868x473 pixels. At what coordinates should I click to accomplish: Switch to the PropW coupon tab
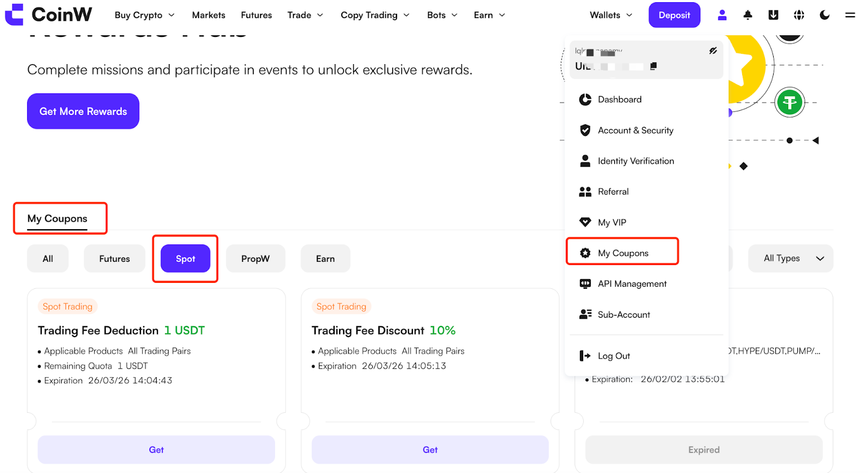256,258
